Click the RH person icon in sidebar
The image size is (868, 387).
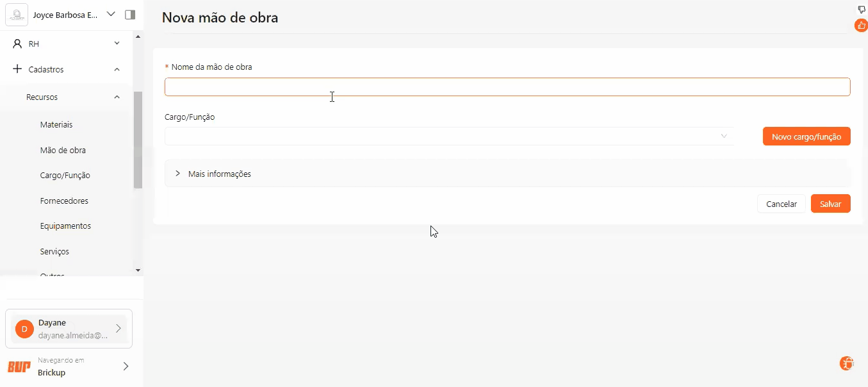coord(17,44)
